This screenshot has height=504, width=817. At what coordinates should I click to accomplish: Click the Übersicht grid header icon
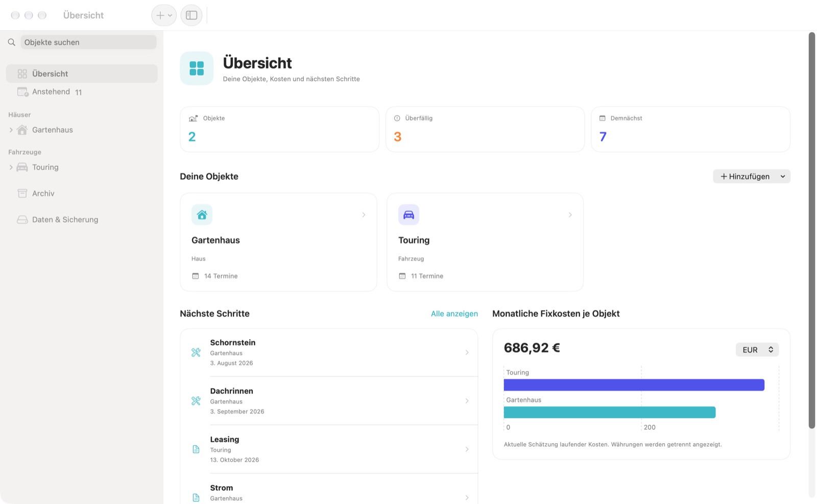197,68
